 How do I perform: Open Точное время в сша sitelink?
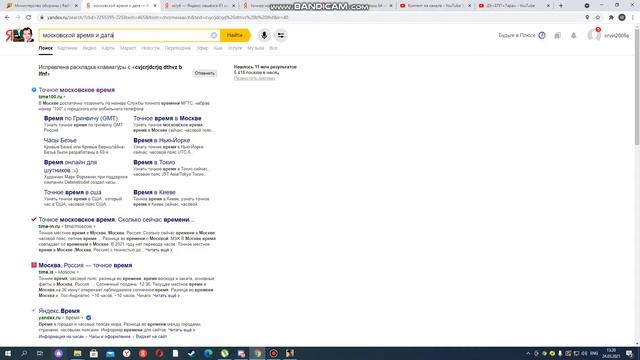point(73,192)
